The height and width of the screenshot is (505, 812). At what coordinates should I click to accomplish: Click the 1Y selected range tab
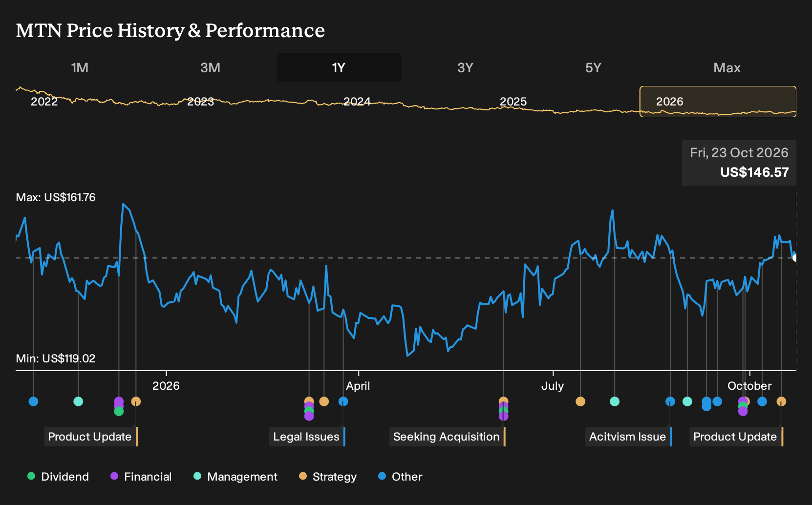click(x=339, y=67)
